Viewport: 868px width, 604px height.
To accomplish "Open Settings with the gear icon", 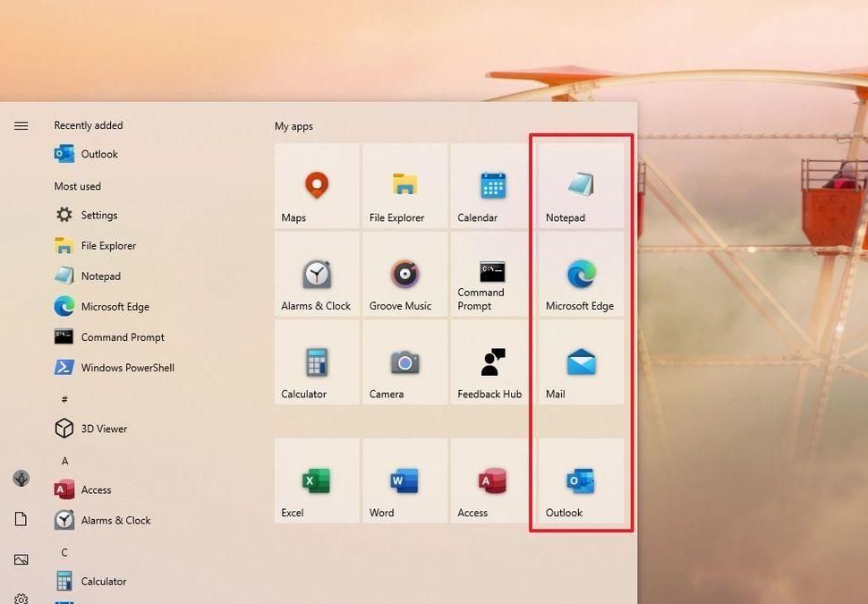I will (x=21, y=598).
